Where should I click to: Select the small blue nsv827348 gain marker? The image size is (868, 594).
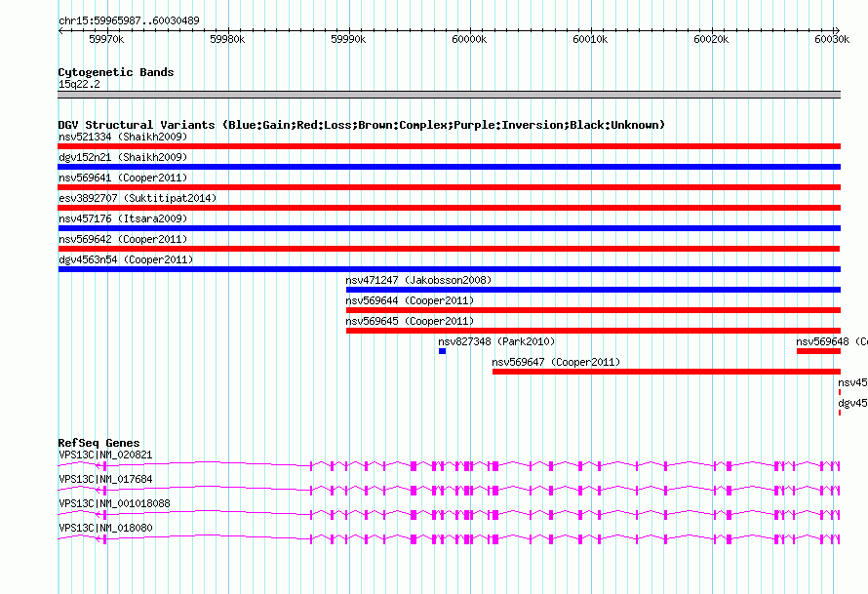(443, 351)
